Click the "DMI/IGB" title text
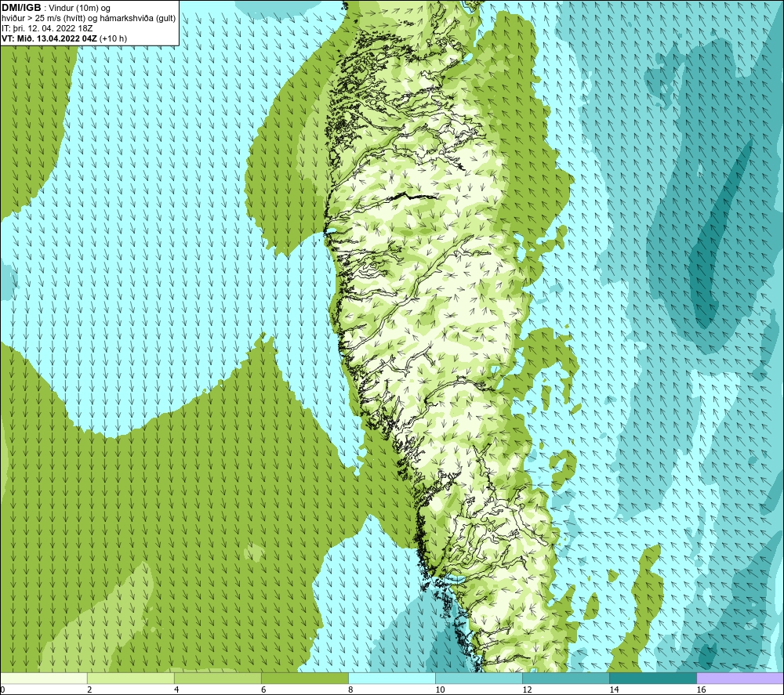 pos(21,8)
